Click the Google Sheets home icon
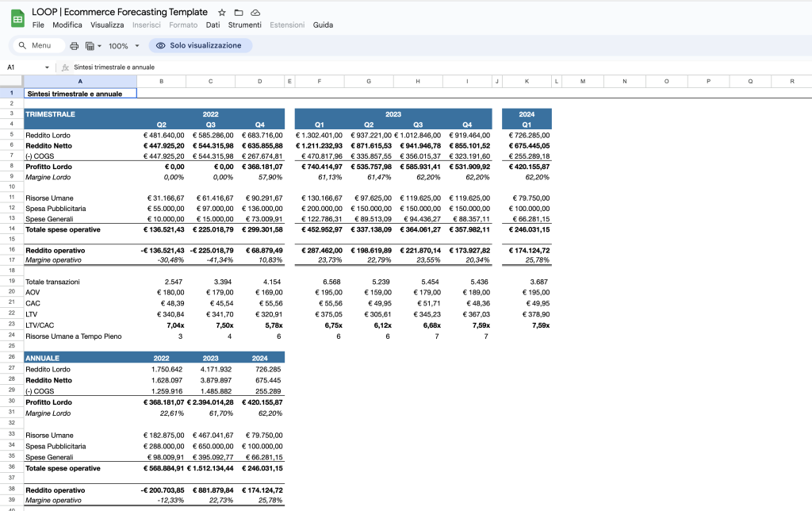The width and height of the screenshot is (812, 511). point(17,19)
